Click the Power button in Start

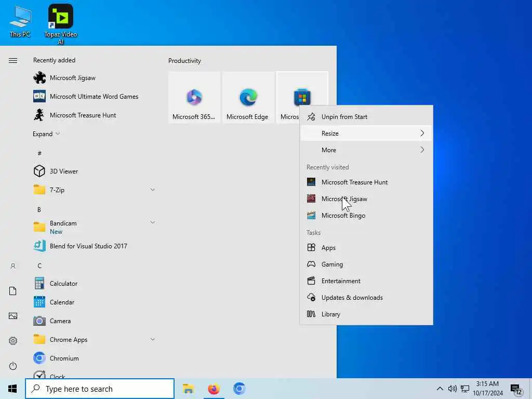coord(13,366)
